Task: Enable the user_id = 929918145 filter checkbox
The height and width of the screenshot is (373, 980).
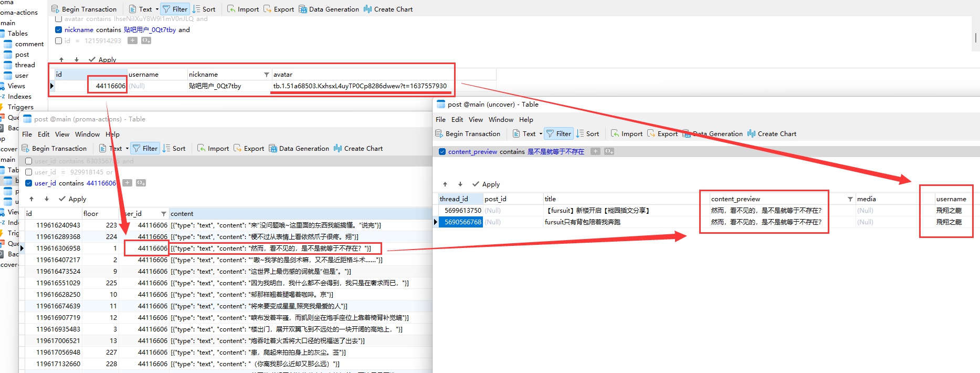Action: pyautogui.click(x=29, y=172)
